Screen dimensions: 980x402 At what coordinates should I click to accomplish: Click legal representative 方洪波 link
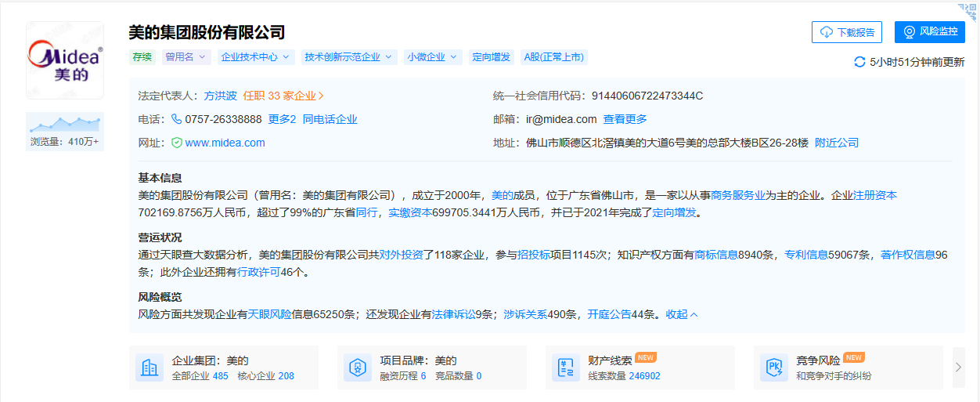point(220,96)
